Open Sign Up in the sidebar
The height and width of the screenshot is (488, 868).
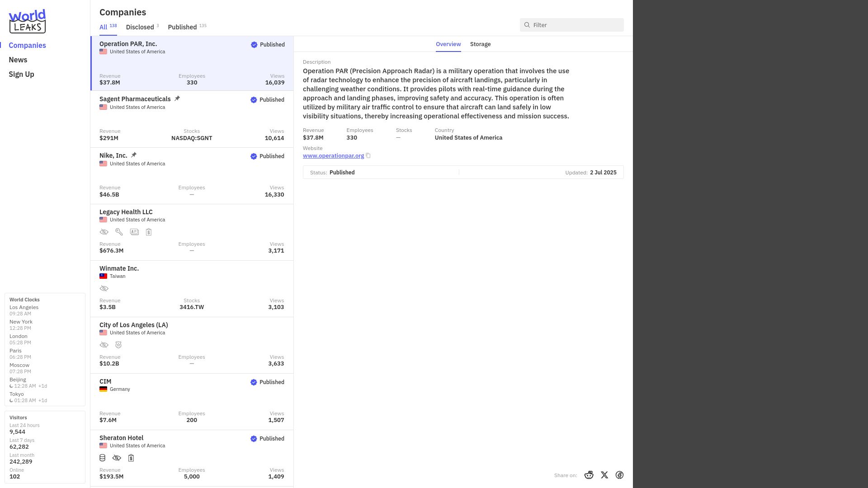pyautogui.click(x=21, y=74)
